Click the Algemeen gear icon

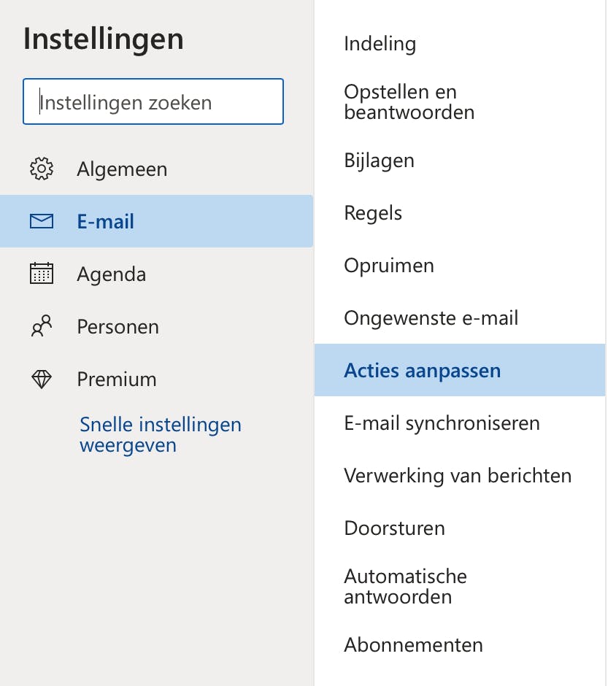(x=42, y=169)
